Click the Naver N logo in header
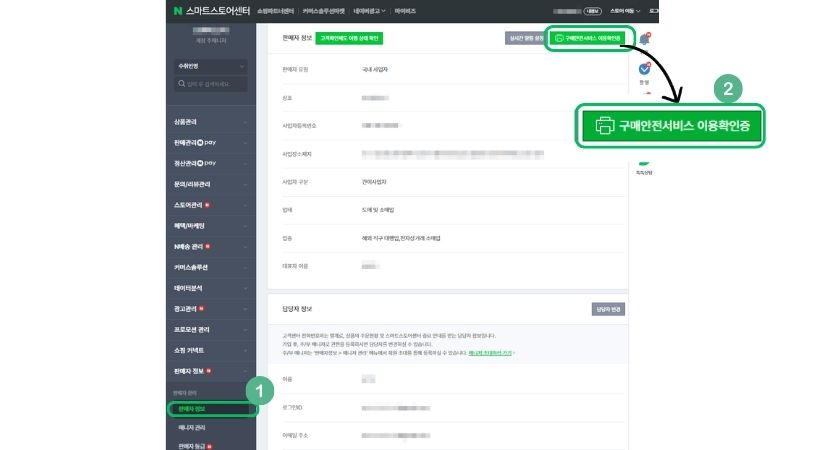825x450 pixels. [x=178, y=11]
